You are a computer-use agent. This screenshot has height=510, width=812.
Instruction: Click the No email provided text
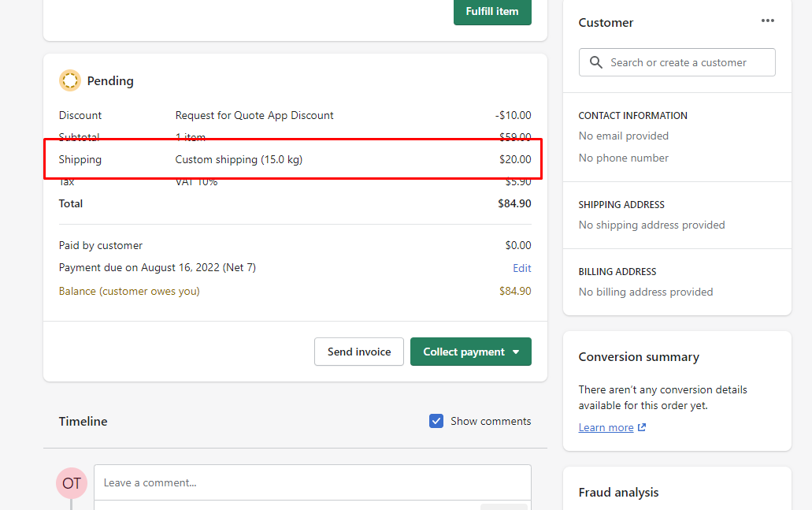[623, 136]
